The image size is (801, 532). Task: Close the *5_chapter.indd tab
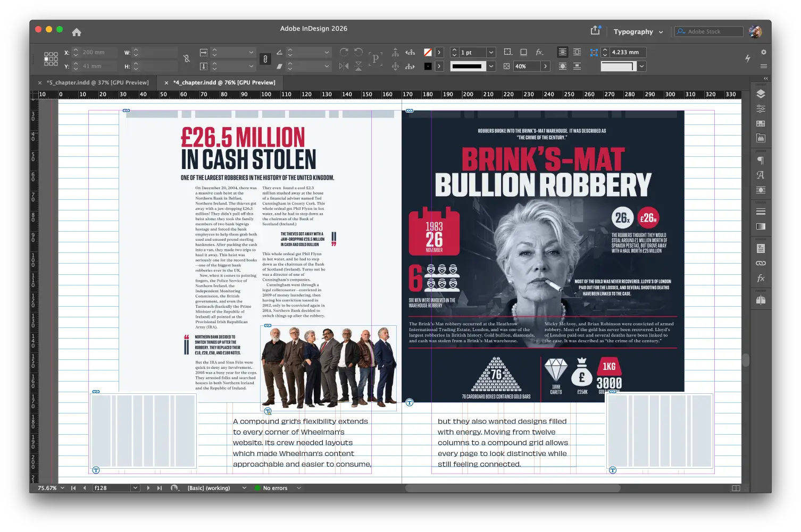(x=40, y=82)
